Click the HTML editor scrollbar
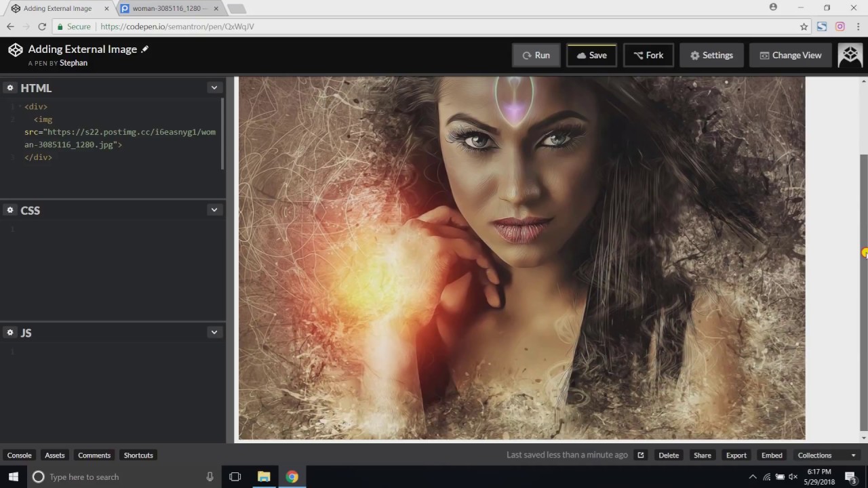This screenshot has width=868, height=488. click(x=222, y=134)
